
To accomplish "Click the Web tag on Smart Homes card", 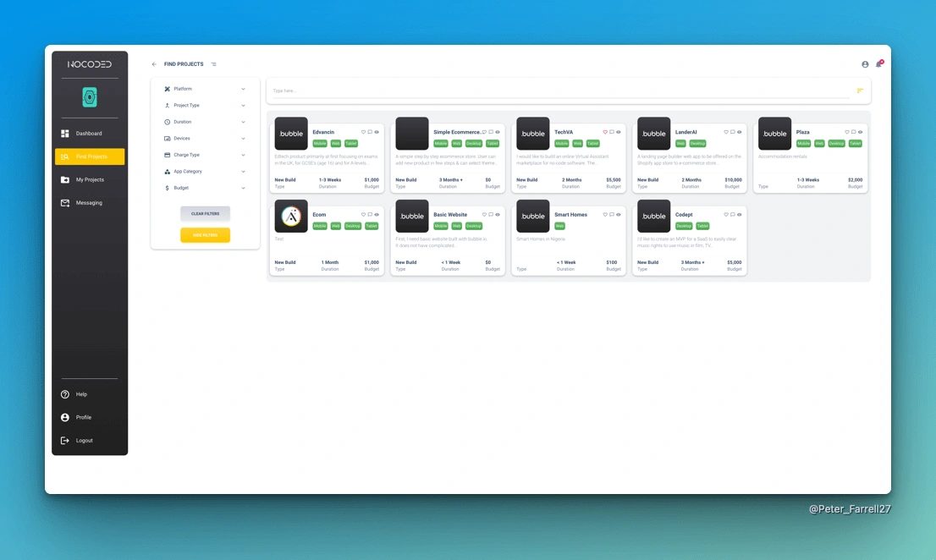I will [x=560, y=226].
